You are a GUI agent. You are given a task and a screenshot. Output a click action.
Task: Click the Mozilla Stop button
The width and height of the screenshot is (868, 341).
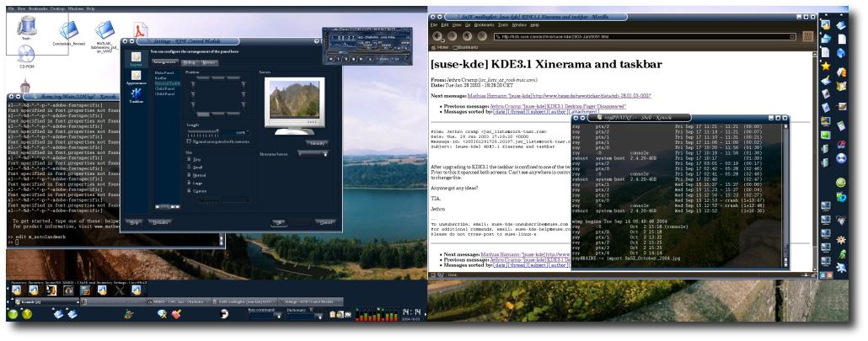pyautogui.click(x=482, y=36)
